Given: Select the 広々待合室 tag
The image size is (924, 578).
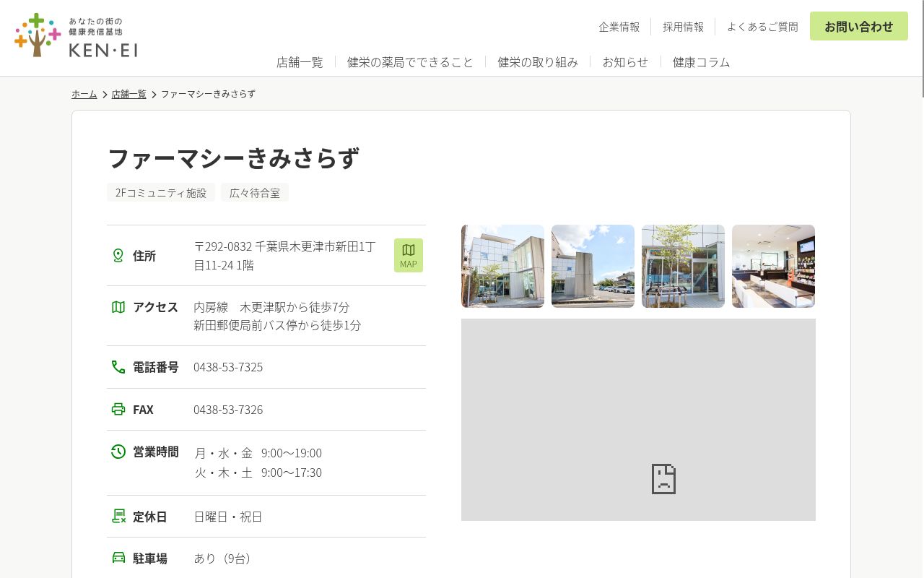Looking at the screenshot, I should click(255, 192).
